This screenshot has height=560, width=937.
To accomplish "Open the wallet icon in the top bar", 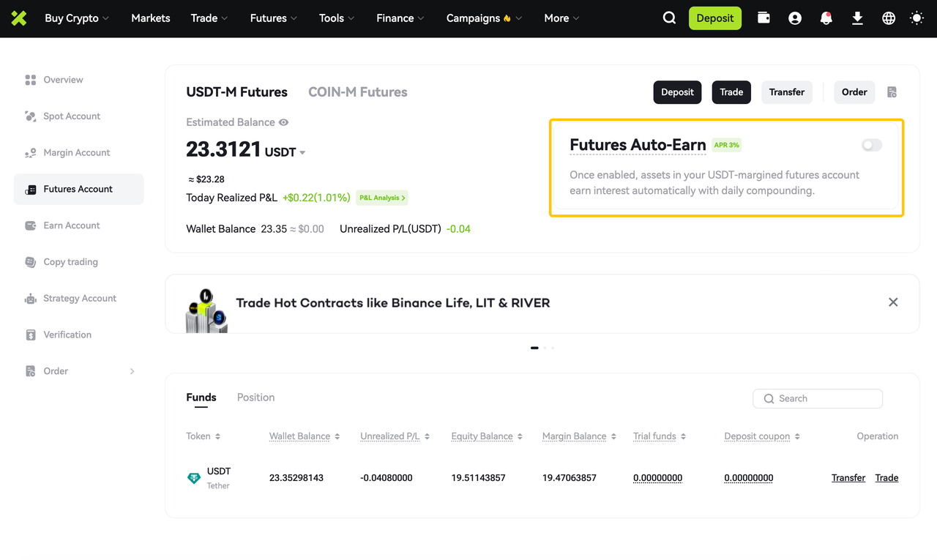I will pos(764,18).
